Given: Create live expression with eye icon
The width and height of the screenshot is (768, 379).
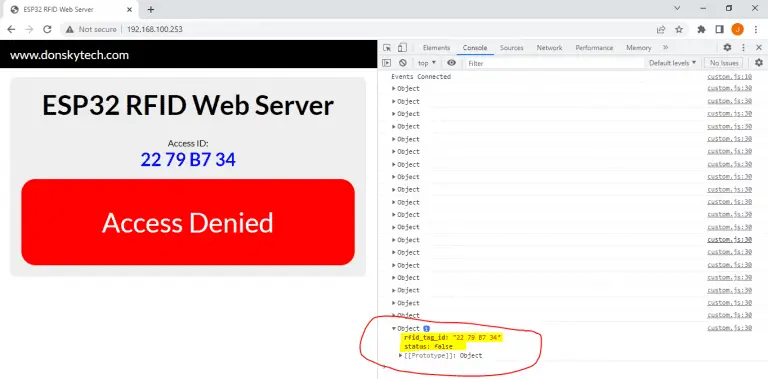Looking at the screenshot, I should pos(451,63).
